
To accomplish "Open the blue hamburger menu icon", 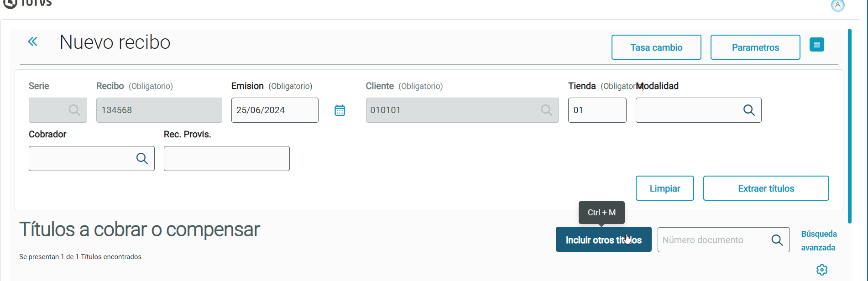I will tap(817, 45).
